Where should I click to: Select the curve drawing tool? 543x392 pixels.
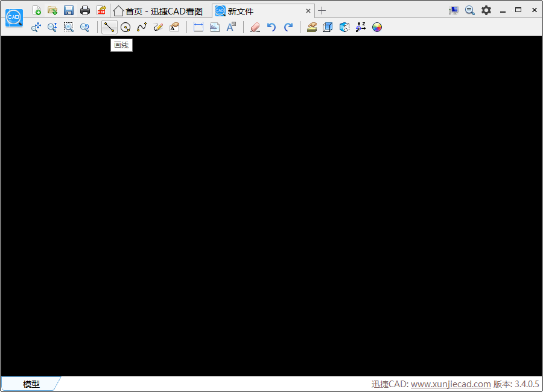[x=142, y=27]
